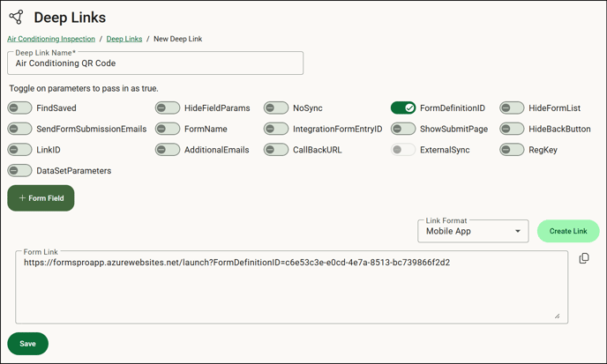Open the Deep Links breadcrumb link
The width and height of the screenshot is (607, 364).
[124, 39]
